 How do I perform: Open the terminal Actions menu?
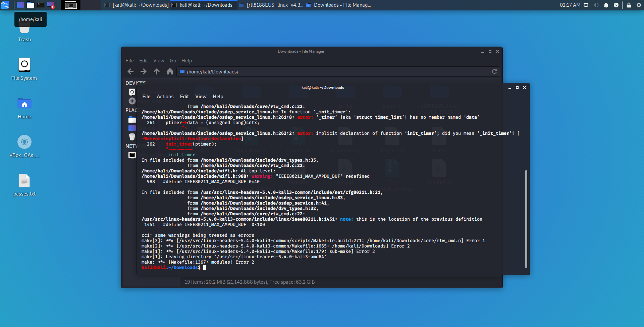tap(165, 97)
